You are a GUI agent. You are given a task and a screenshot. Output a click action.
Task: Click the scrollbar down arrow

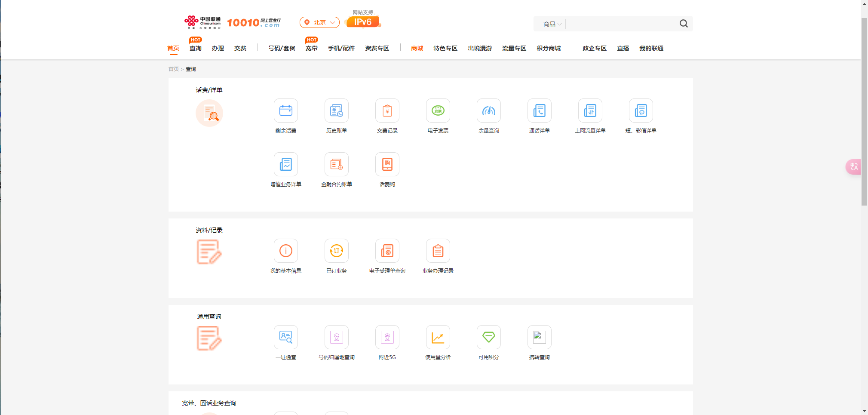[x=864, y=411]
